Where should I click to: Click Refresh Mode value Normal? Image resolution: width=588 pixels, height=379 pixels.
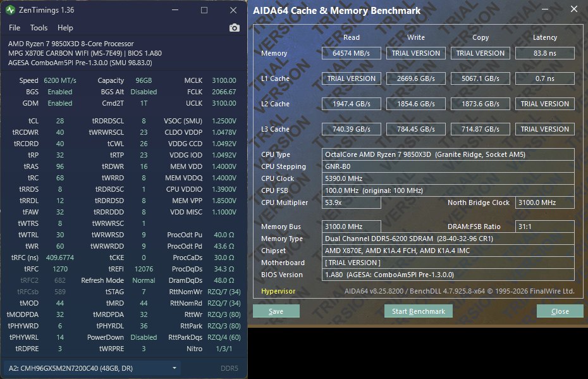(144, 280)
